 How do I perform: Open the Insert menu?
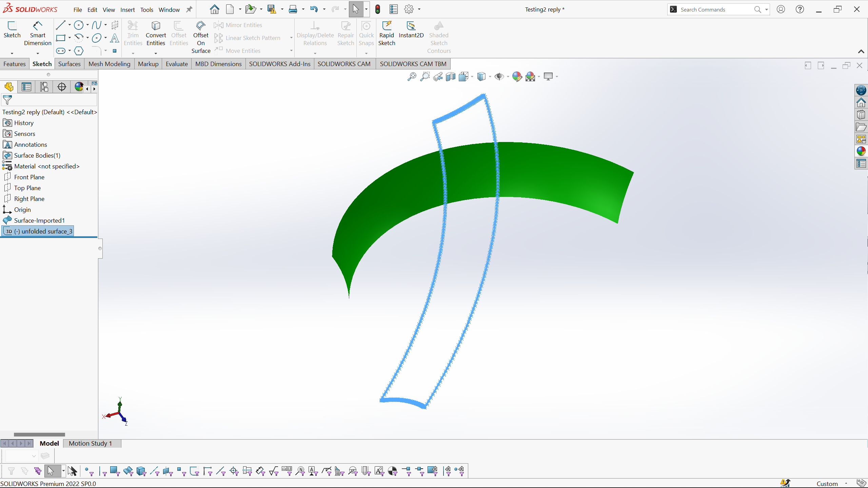click(127, 10)
